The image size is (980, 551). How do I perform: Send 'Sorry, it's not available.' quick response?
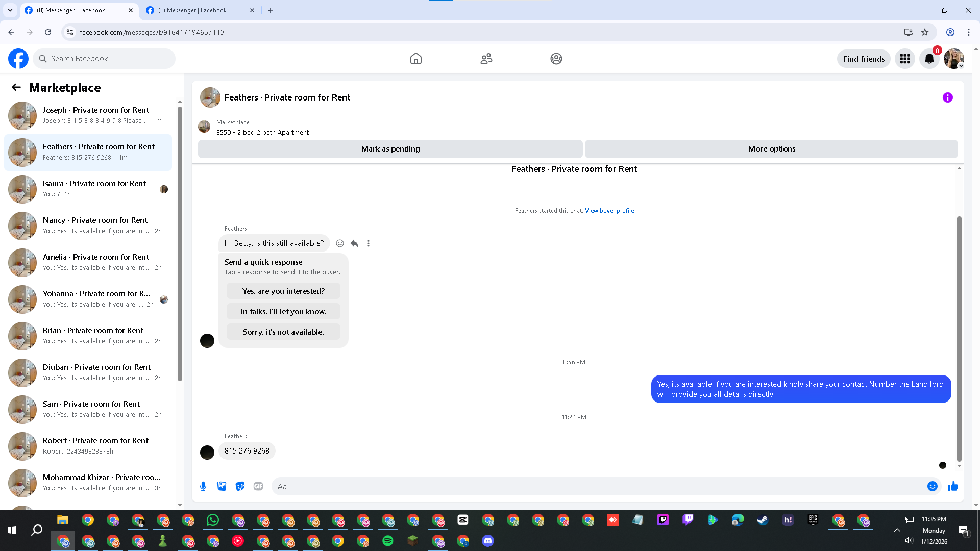click(283, 332)
